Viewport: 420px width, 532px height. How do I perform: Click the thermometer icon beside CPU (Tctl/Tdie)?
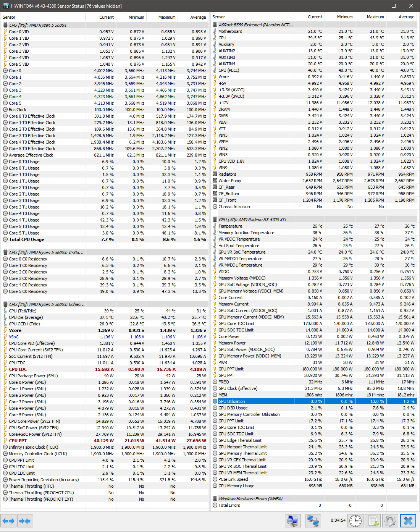pyautogui.click(x=5, y=311)
